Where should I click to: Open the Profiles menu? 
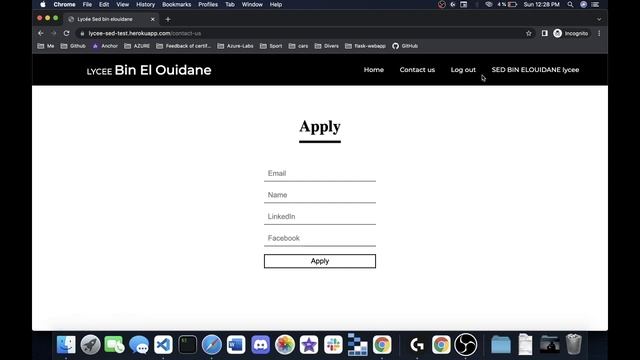[x=208, y=4]
